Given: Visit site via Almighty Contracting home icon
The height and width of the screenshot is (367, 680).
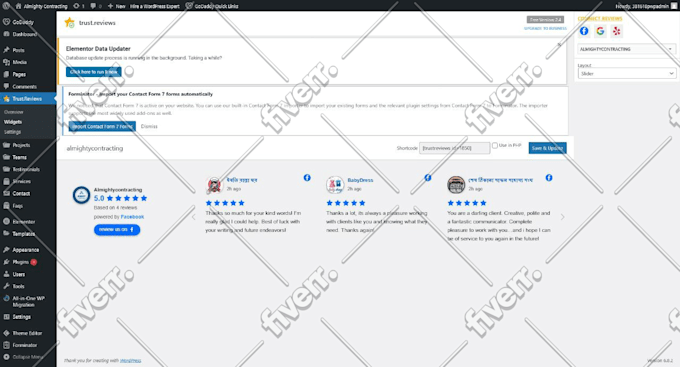Looking at the screenshot, I should coord(19,6).
